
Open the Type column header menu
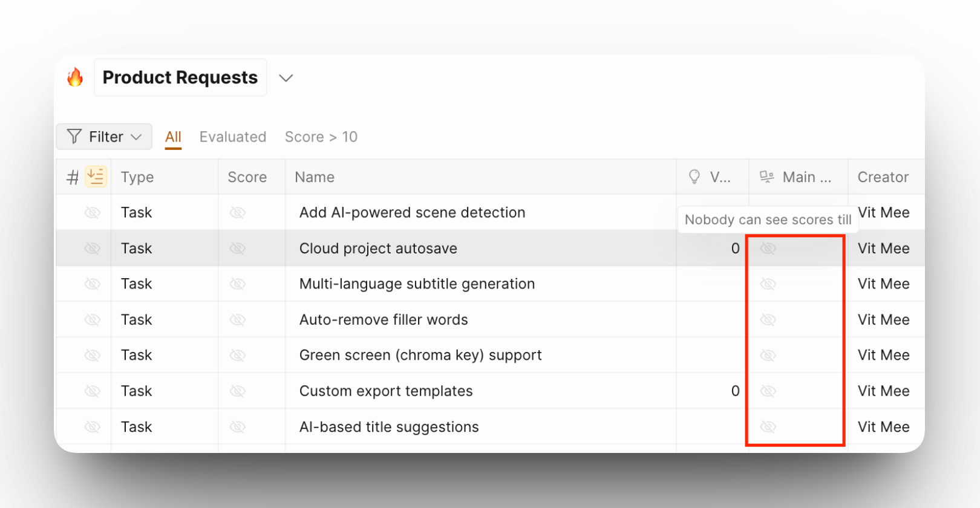[x=137, y=177]
